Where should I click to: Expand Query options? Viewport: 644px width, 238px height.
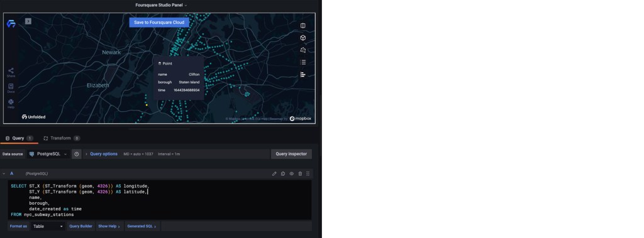(x=104, y=154)
